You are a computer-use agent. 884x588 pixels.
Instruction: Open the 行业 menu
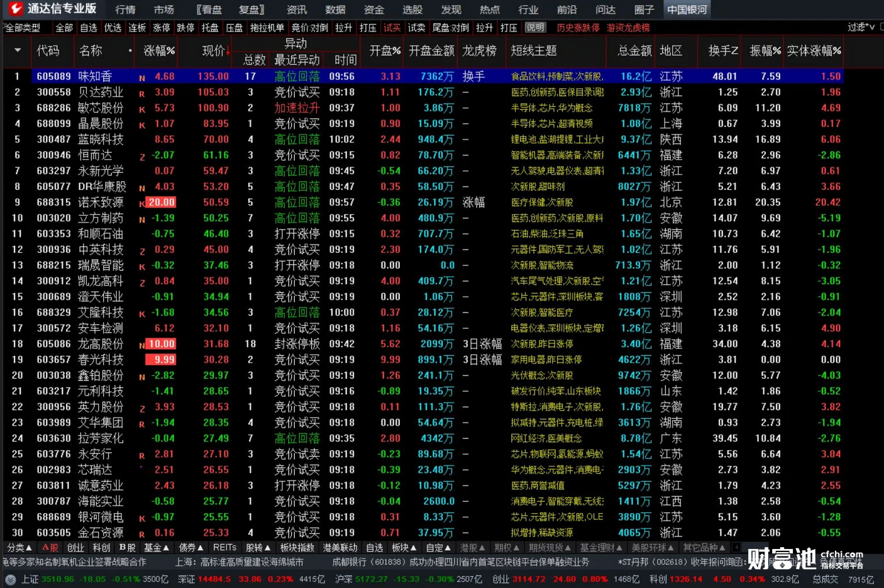[x=528, y=9]
